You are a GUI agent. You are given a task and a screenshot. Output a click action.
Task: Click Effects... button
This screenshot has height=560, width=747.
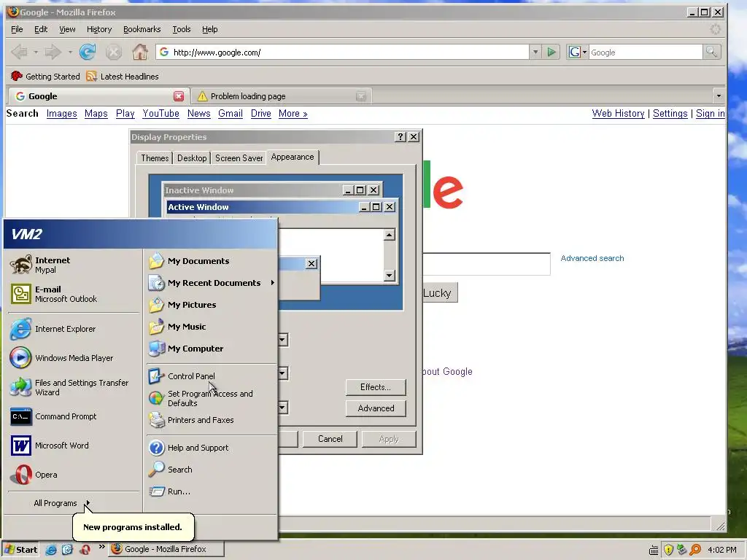pos(376,387)
